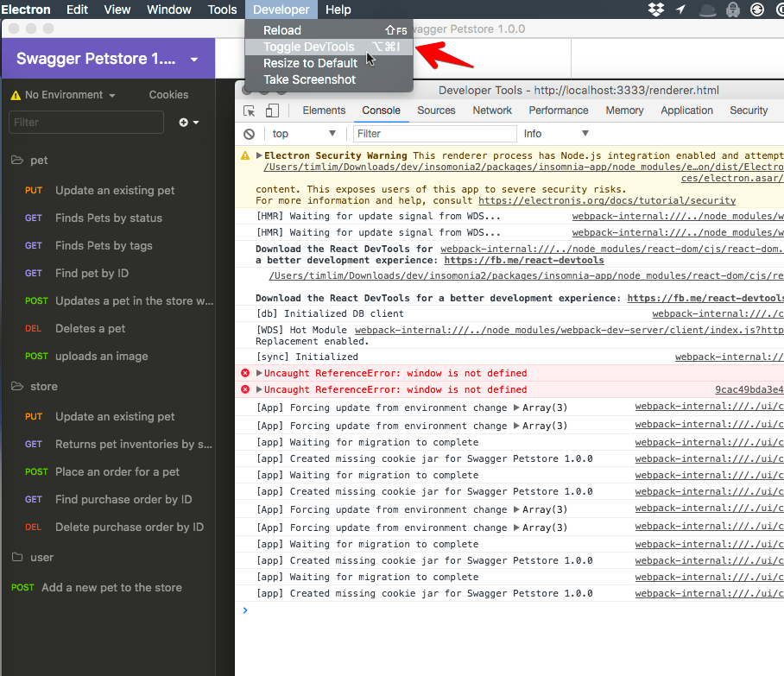Image resolution: width=784 pixels, height=676 pixels.
Task: Click the Dropbox icon in the menu bar
Action: pos(656,9)
